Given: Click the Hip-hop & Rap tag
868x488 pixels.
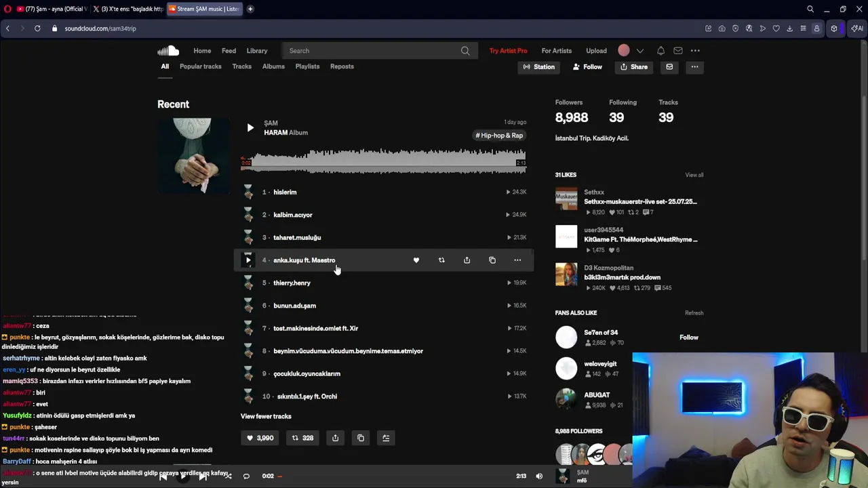Looking at the screenshot, I should pyautogui.click(x=500, y=136).
